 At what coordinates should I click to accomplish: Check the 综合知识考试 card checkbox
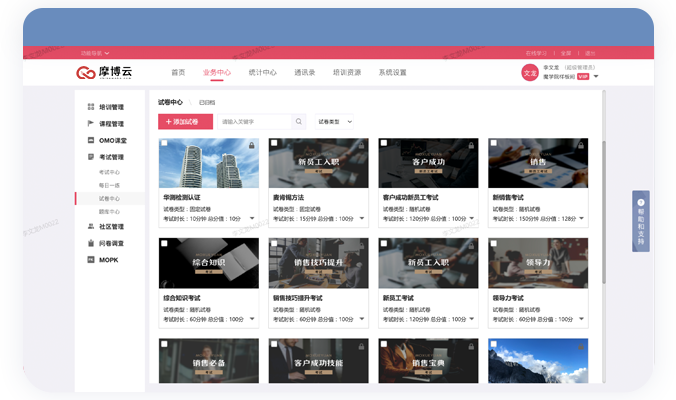click(164, 244)
